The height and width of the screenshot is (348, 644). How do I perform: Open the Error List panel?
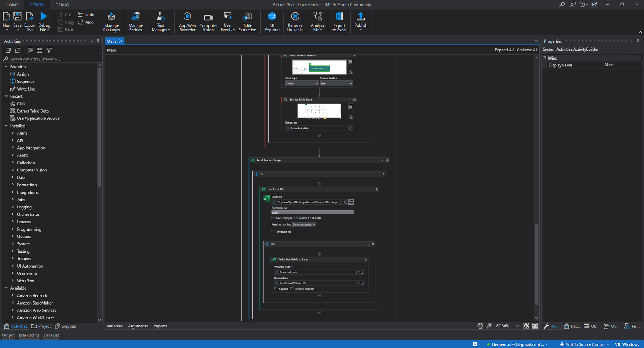(51, 335)
